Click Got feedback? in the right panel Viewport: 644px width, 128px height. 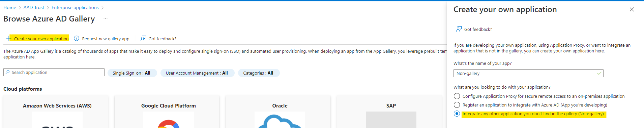click(x=478, y=29)
